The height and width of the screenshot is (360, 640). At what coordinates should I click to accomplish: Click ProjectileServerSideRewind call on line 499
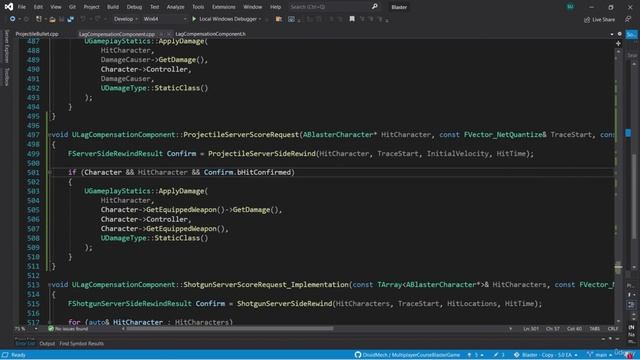click(262, 153)
